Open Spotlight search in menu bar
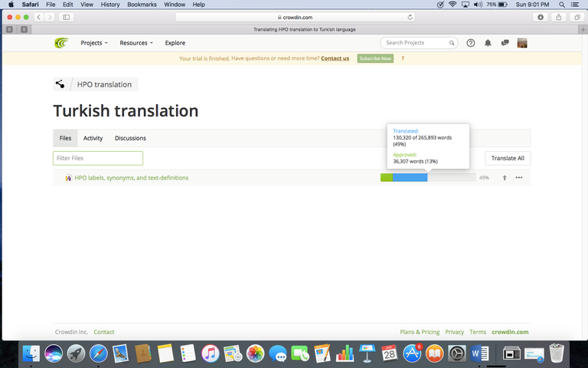 coord(562,5)
